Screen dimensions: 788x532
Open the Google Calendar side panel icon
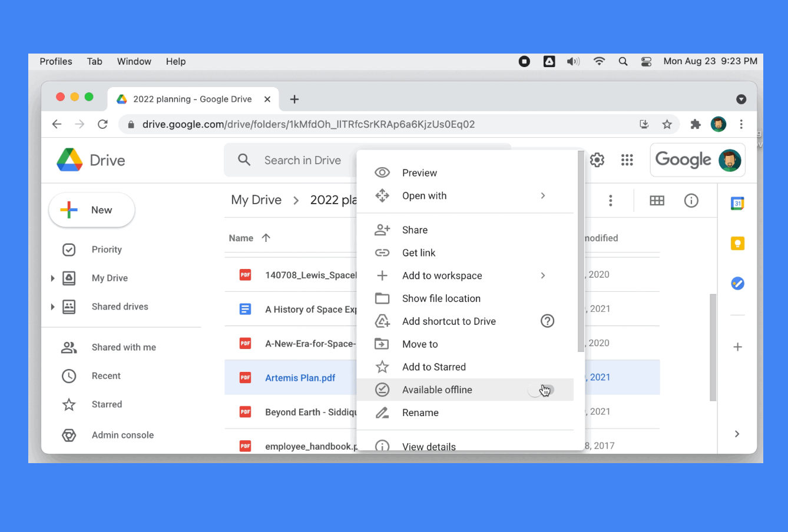click(x=737, y=204)
